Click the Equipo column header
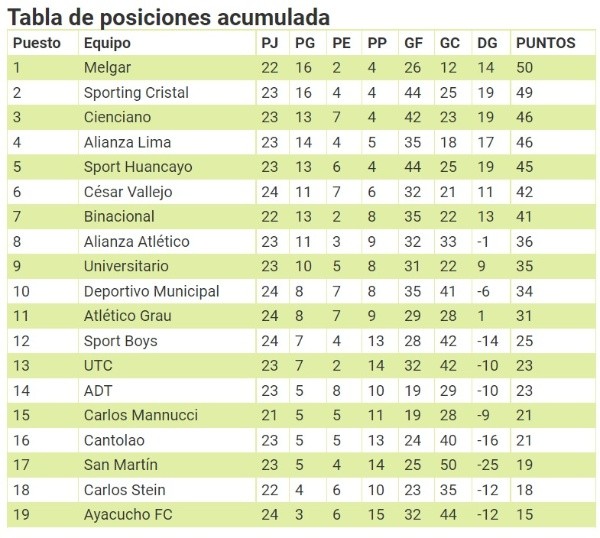This screenshot has width=600, height=538. click(x=107, y=43)
